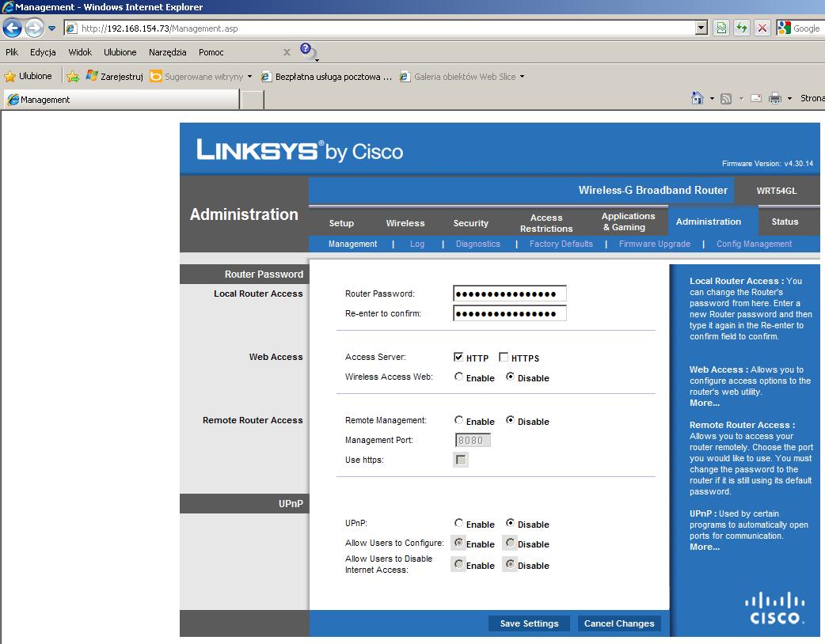Enable Remote Management radio option
825x644 pixels.
coord(458,421)
